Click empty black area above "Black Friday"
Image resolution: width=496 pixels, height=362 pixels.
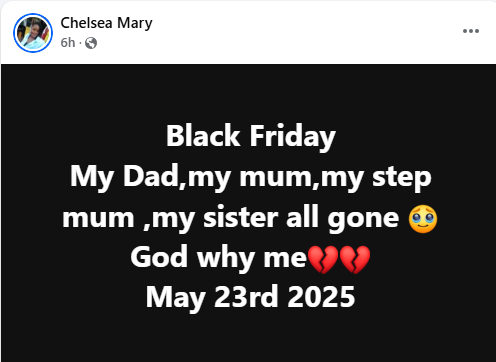(248, 93)
